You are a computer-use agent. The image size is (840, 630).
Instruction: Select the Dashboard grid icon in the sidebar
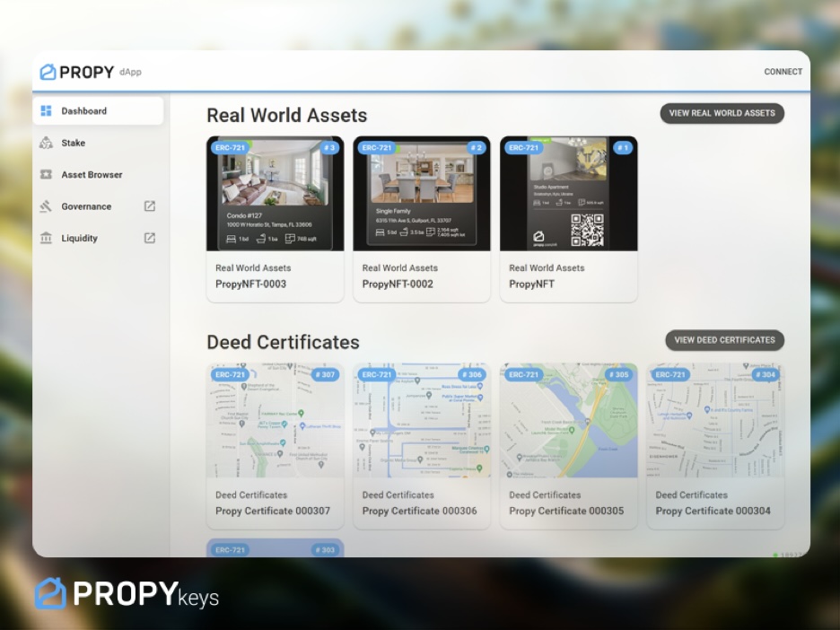coord(46,109)
